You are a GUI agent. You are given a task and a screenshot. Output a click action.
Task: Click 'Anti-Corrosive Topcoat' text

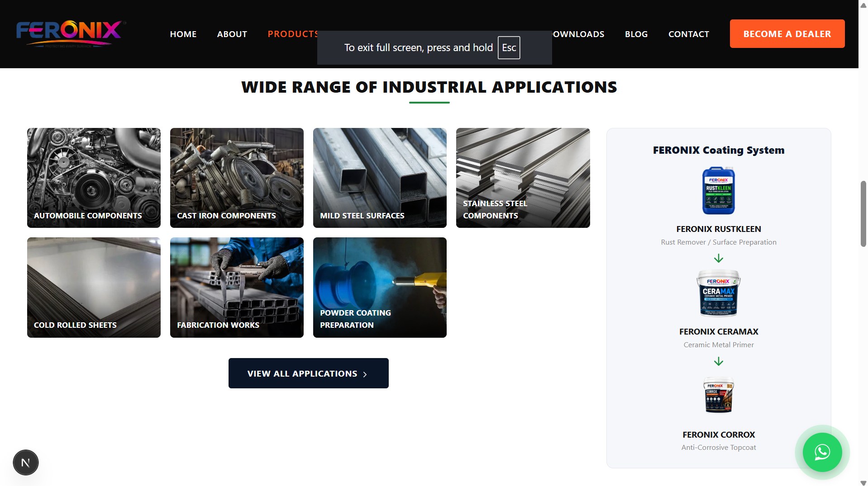(719, 448)
